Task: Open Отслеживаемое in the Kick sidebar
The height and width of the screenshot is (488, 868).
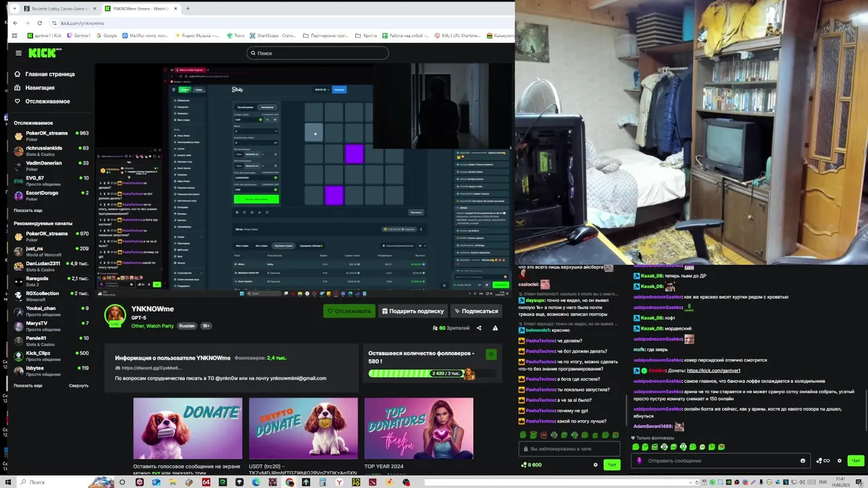Action: click(42, 101)
